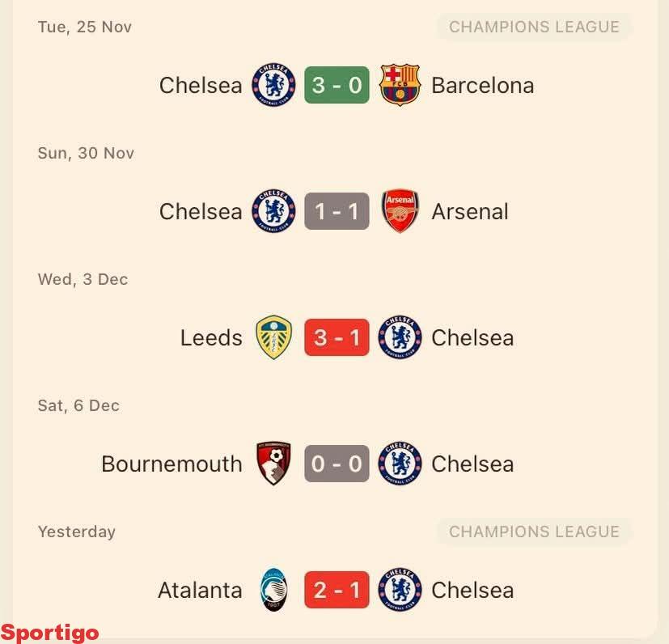Image resolution: width=669 pixels, height=644 pixels.
Task: Click the Barcelona club crest
Action: (x=400, y=85)
